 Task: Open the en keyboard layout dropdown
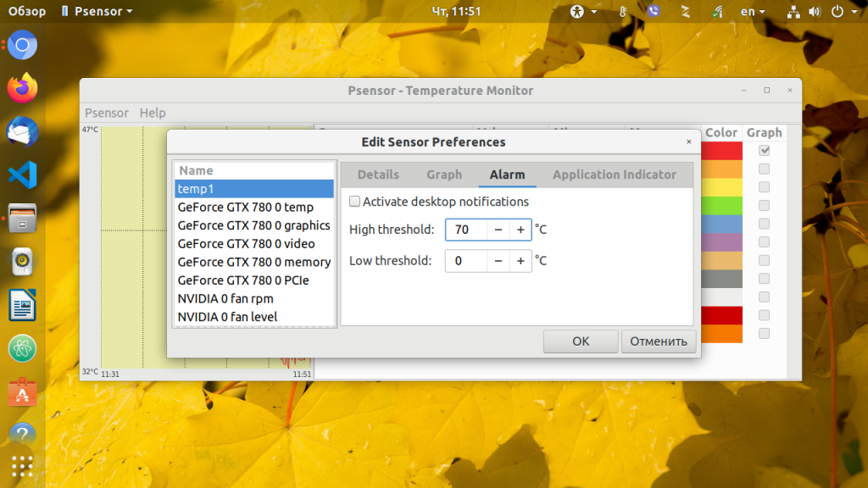point(753,11)
